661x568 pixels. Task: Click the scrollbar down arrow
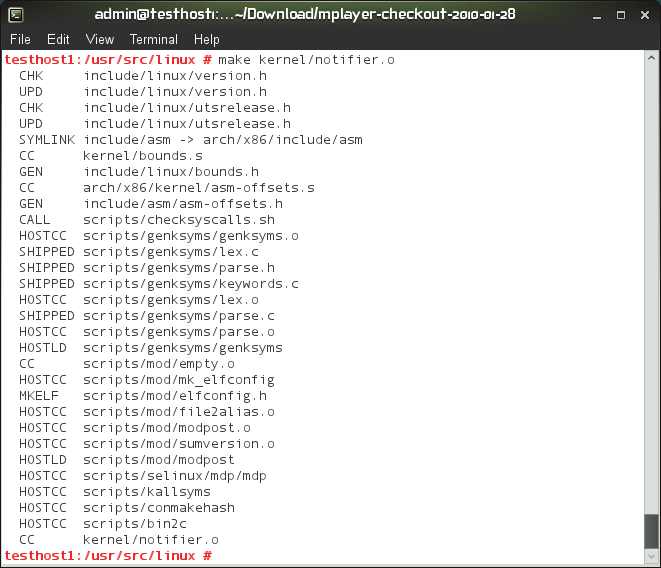pyautogui.click(x=651, y=556)
